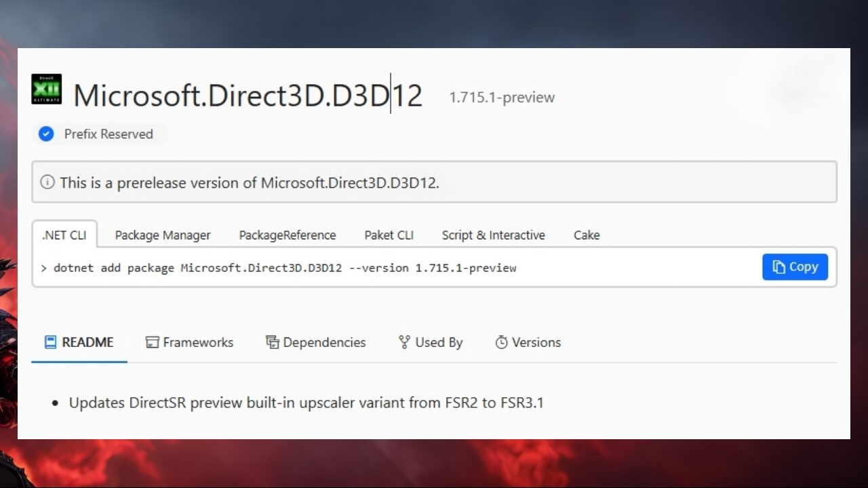Open the PackageReference tab
The height and width of the screenshot is (488, 868).
tap(288, 235)
